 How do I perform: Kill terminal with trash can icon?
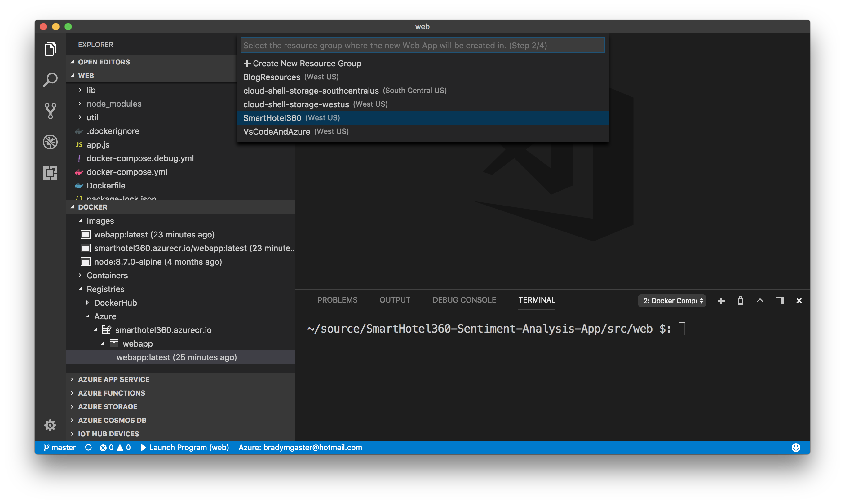[741, 301]
